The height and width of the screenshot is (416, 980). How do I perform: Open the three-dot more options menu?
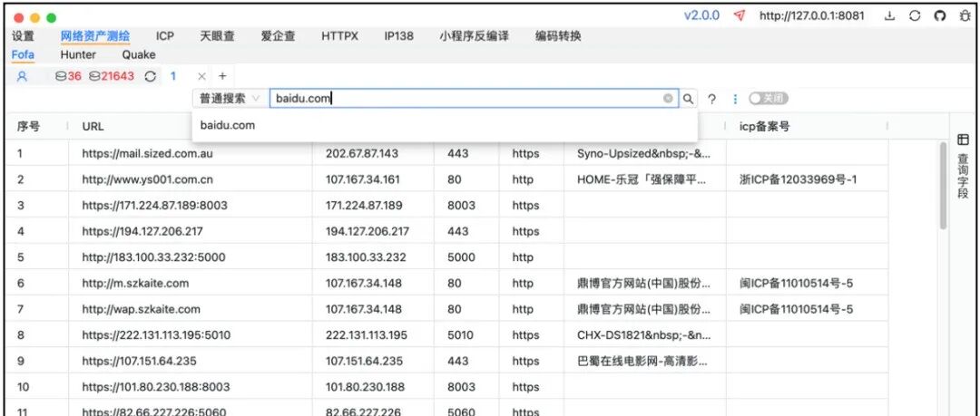(735, 99)
